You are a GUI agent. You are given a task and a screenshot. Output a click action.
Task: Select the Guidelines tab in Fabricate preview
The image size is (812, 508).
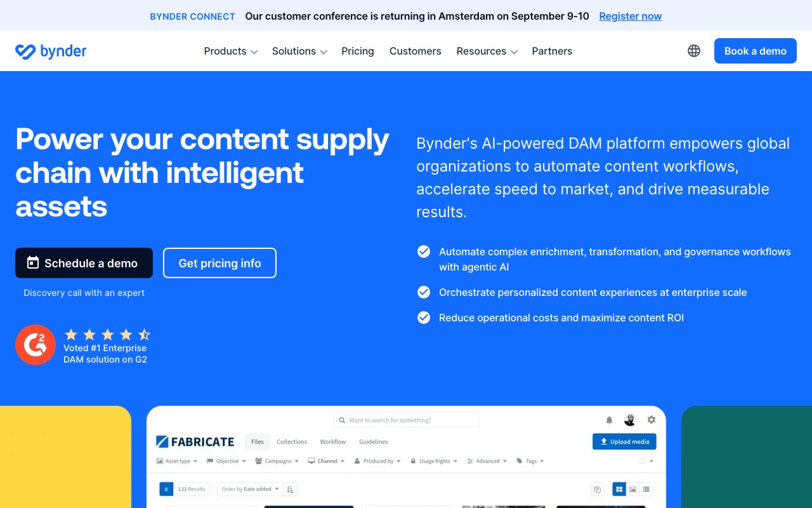374,441
